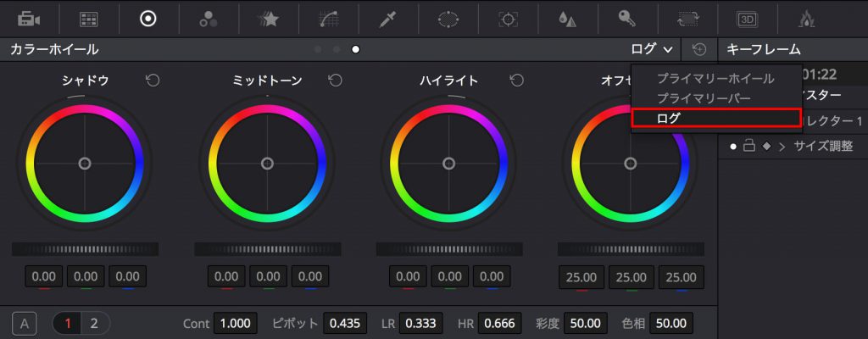868x339 pixels.
Task: Open the Color Match palette
Action: (88, 19)
